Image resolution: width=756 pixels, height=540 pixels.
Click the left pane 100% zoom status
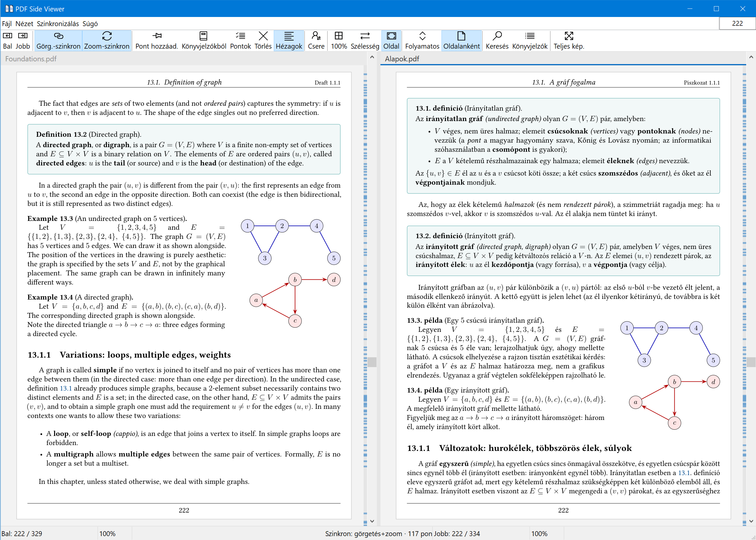coord(107,533)
